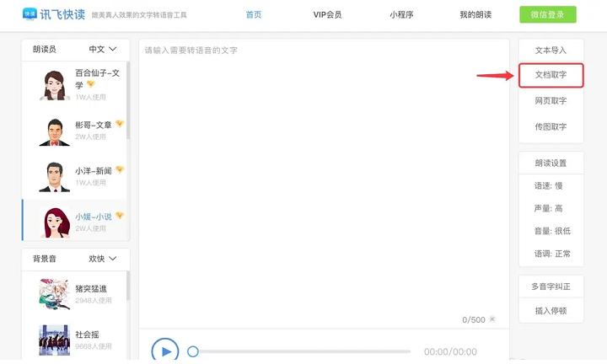Click the VIP diamond icon beside 小洋-新闻
607x364 pixels.
[x=120, y=169]
